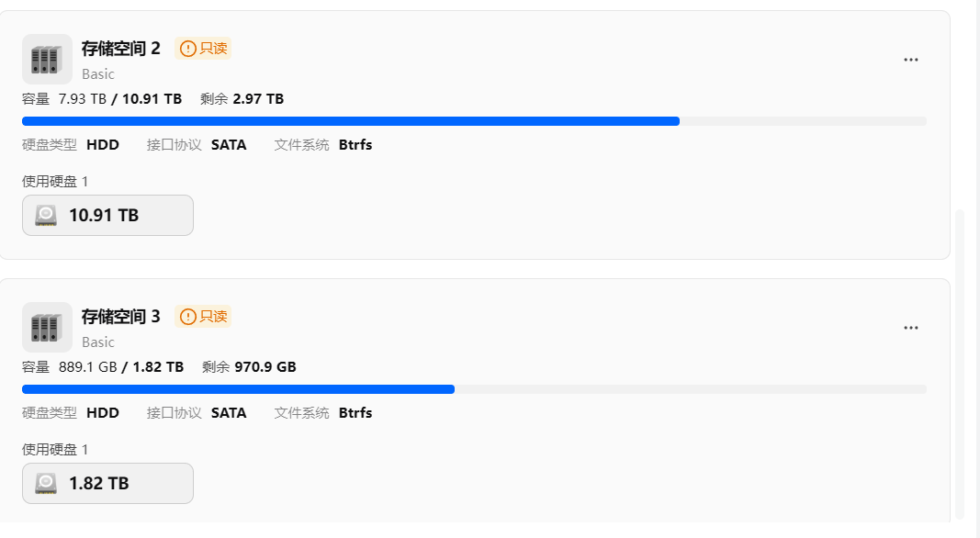Click the 只读 warning badge on 存储空间 2
Image resolution: width=980 pixels, height=538 pixels.
click(203, 49)
